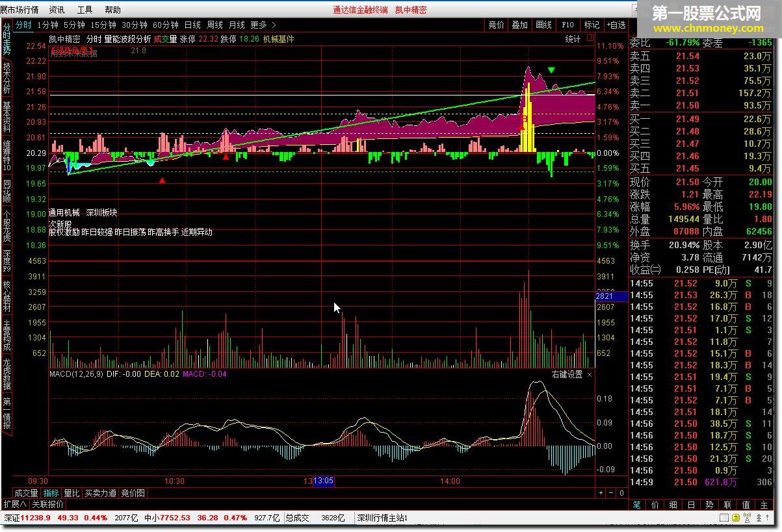Open the 龙虎数据 sidebar tab
Screen dimensions: 782x532
coord(7,375)
